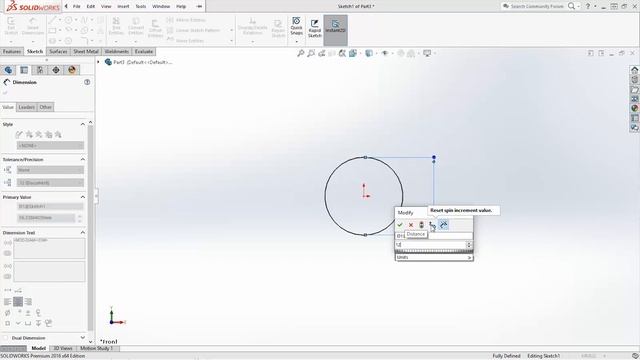Select right text justification in Dimension Text

tap(28, 302)
